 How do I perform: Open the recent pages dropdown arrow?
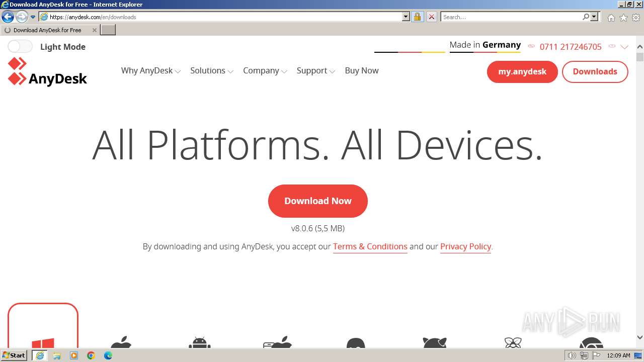click(33, 17)
